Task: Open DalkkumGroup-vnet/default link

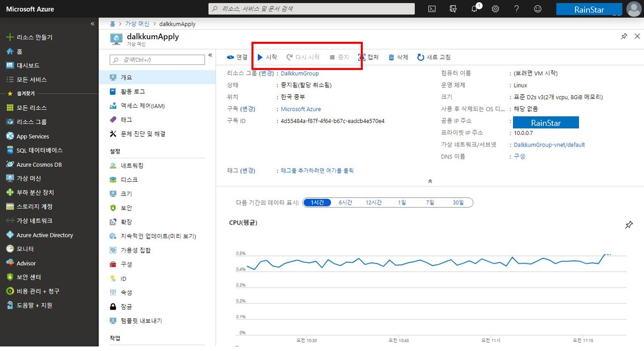Action: pyautogui.click(x=549, y=145)
